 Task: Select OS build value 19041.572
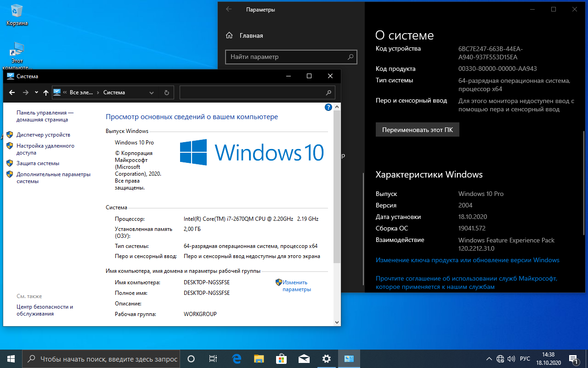click(472, 228)
